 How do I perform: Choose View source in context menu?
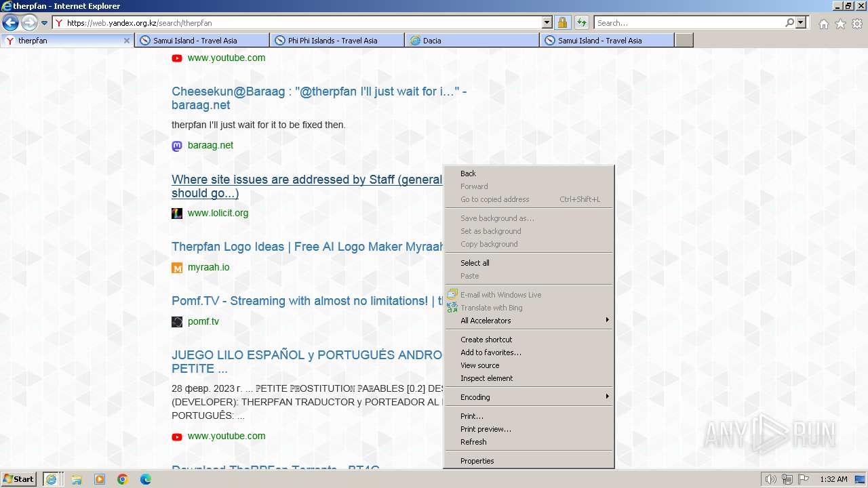coord(529,365)
